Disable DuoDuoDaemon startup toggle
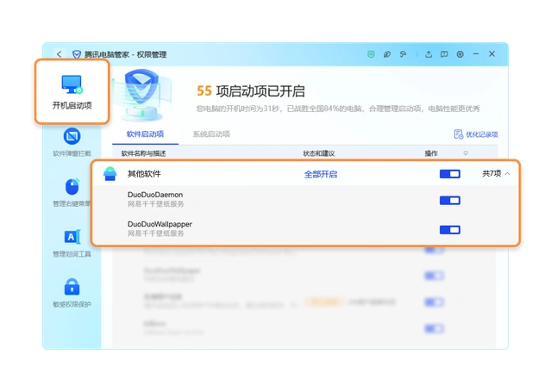Image resolution: width=551 pixels, height=392 pixels. pyautogui.click(x=449, y=201)
